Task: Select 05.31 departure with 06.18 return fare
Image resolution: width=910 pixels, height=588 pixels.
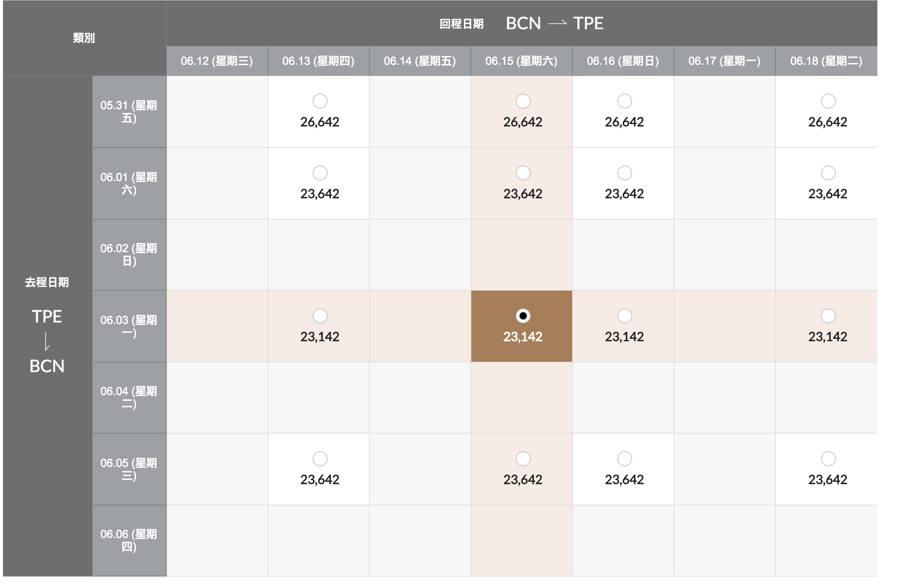Action: point(828,101)
